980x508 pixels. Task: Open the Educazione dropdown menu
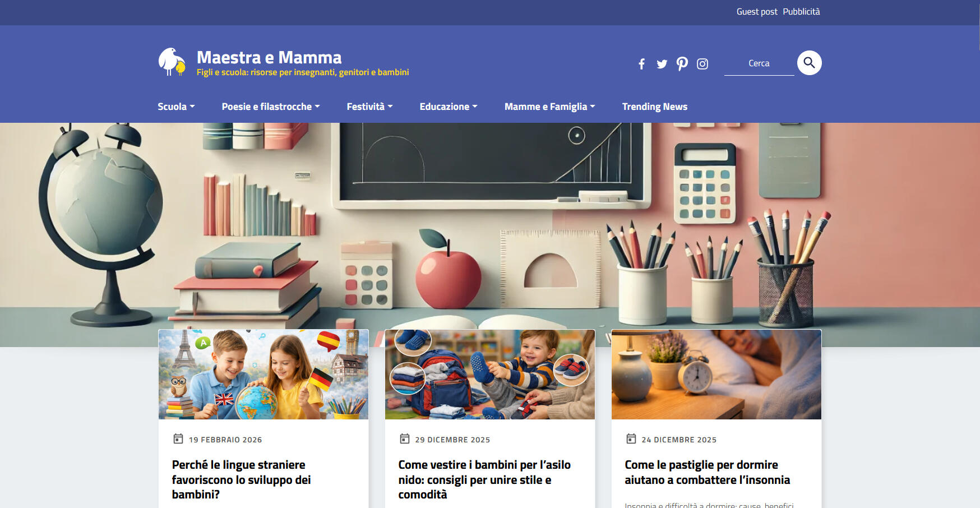point(449,107)
